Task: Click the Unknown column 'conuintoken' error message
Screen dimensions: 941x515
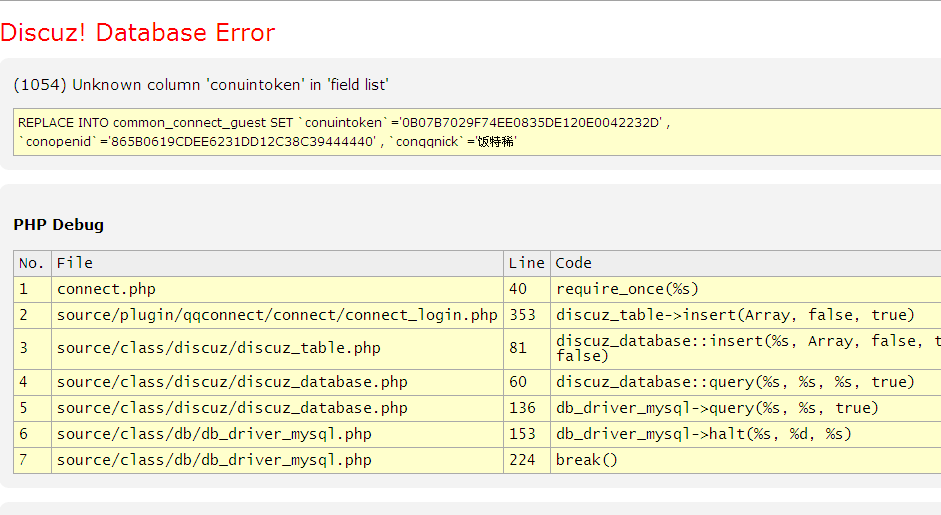Action: (x=201, y=85)
